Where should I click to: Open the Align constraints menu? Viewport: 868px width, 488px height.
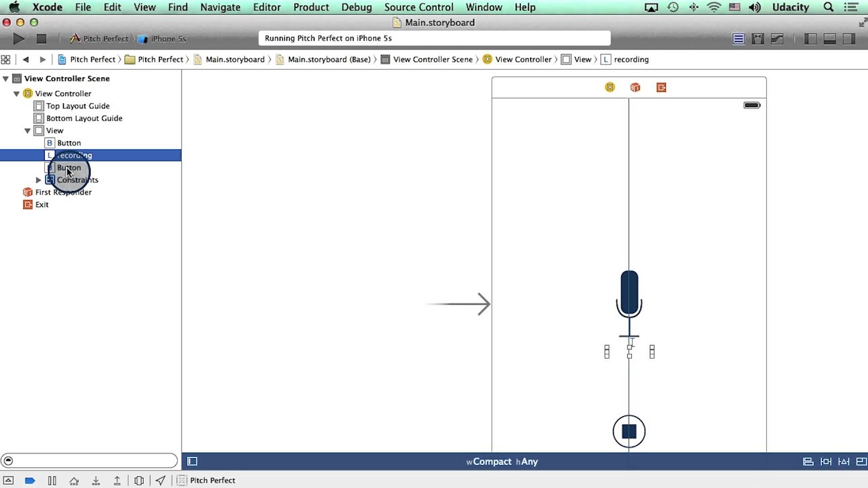808,462
